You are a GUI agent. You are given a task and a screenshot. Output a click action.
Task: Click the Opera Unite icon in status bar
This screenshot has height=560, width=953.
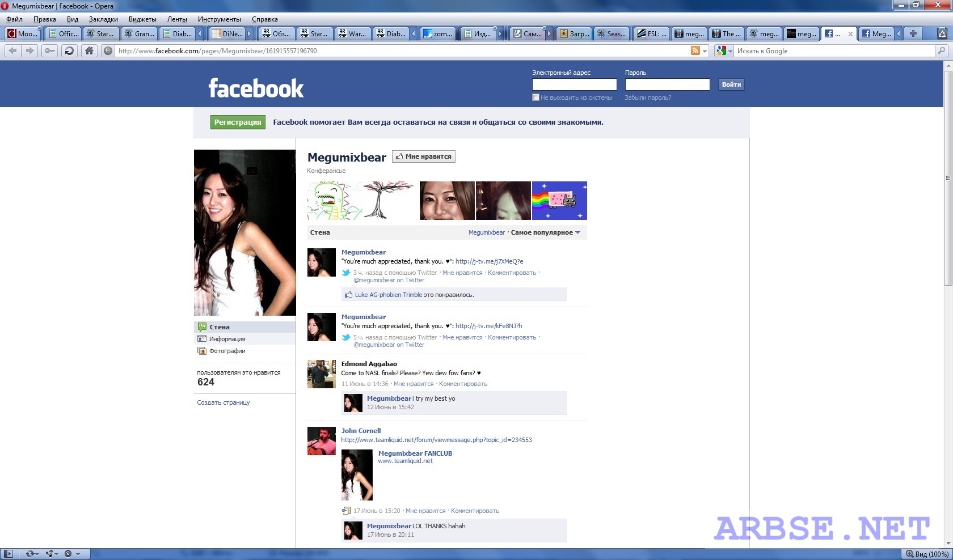[x=50, y=554]
